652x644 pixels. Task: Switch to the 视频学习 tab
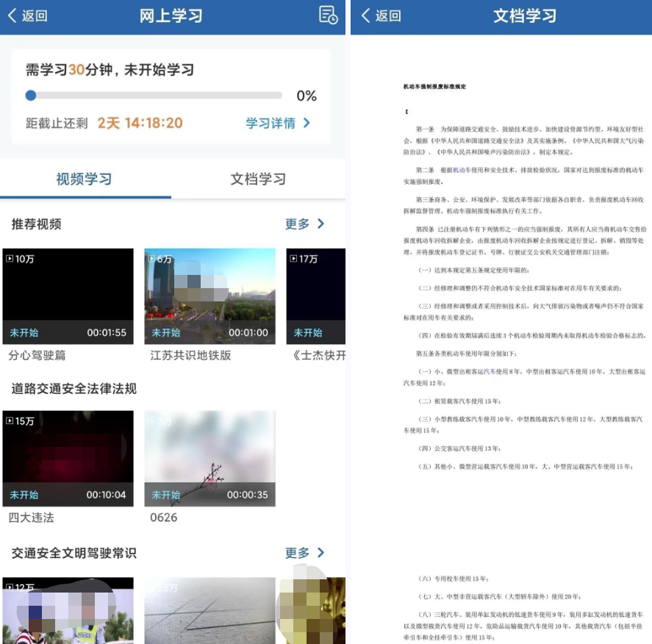pyautogui.click(x=85, y=179)
